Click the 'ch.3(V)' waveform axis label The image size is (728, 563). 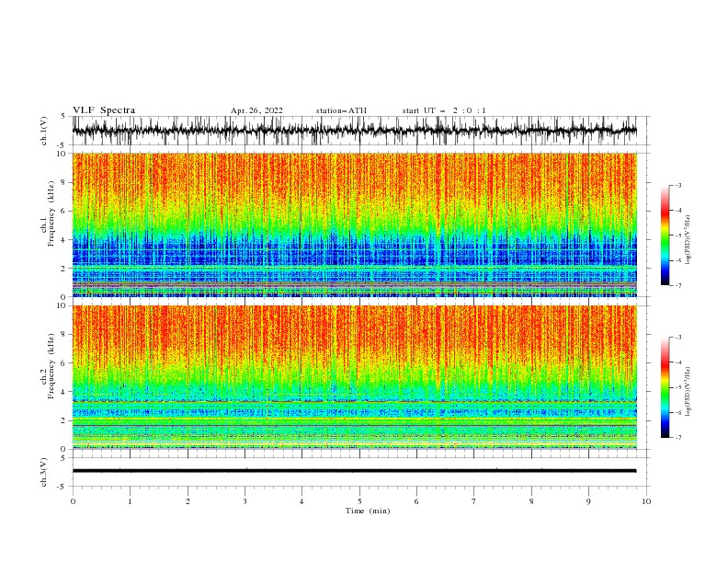point(44,472)
